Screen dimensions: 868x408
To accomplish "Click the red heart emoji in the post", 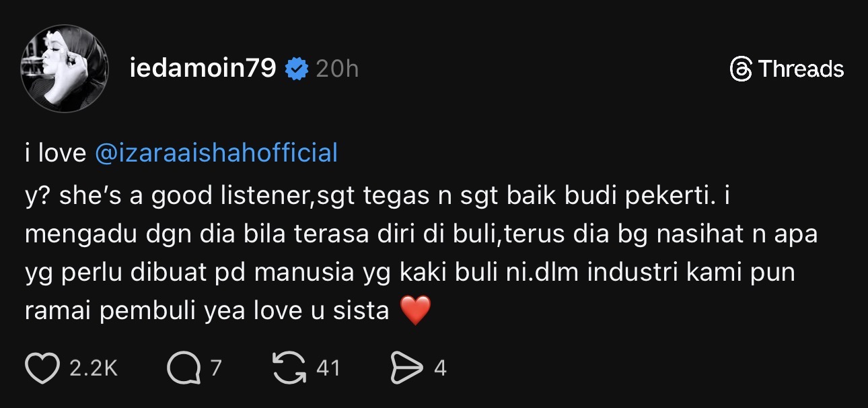I will (414, 311).
